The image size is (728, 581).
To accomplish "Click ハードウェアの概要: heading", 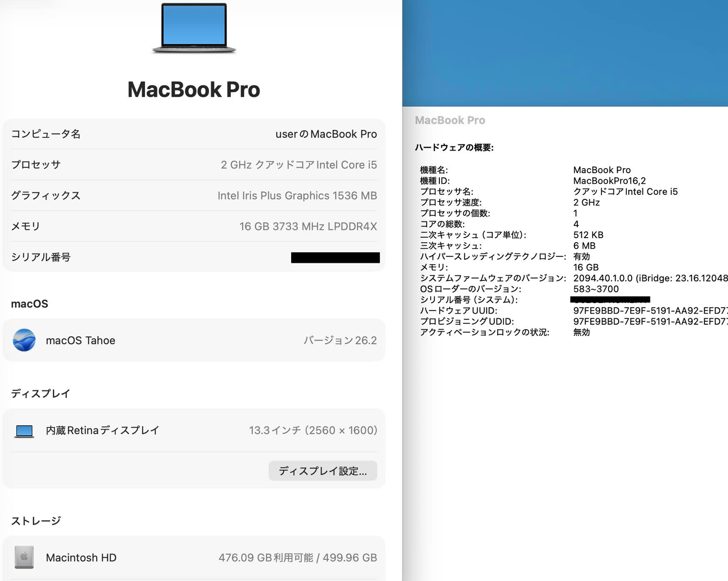I will tap(454, 148).
